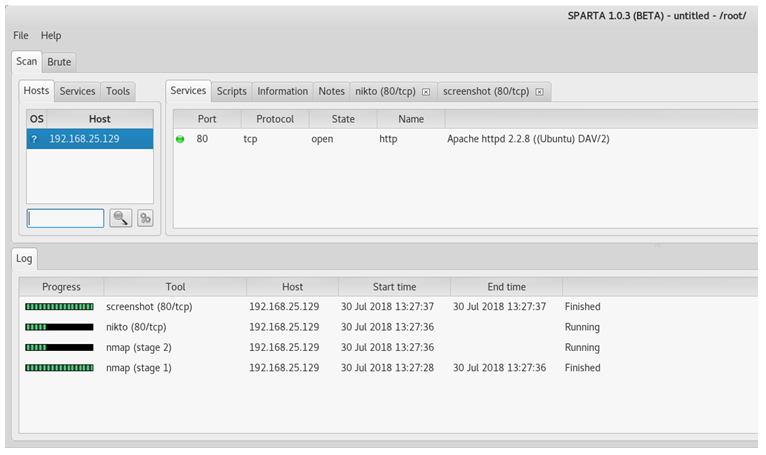Close the screenshot (80/tcp) tab
The height and width of the screenshot is (455, 766).
[539, 92]
